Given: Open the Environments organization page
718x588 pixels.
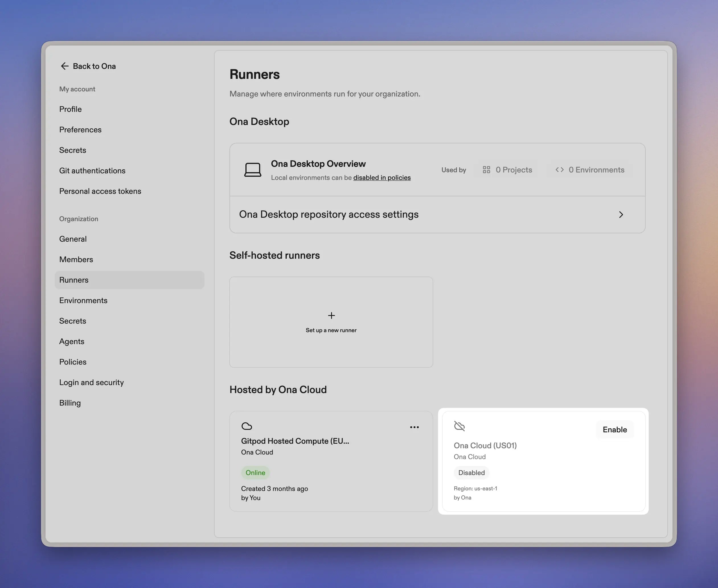Looking at the screenshot, I should [x=83, y=301].
